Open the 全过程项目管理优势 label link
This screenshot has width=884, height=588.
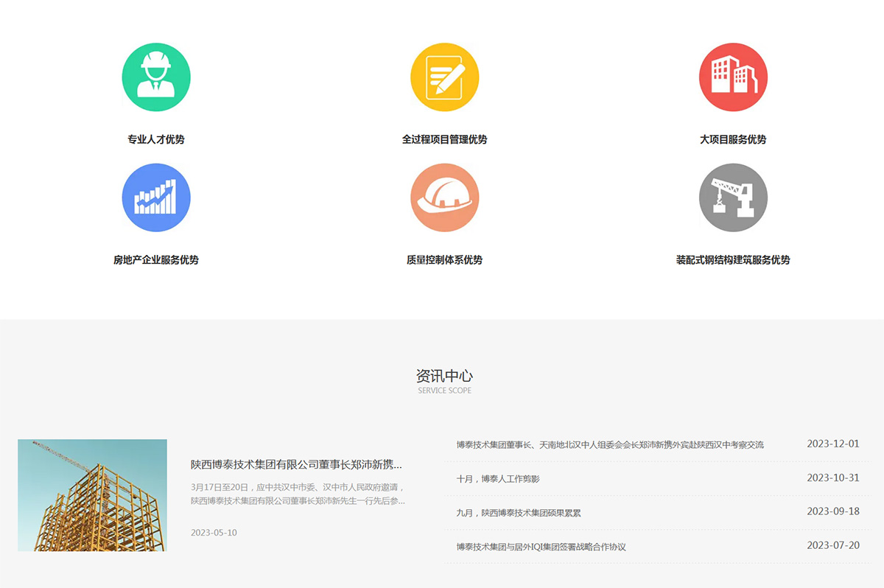point(444,139)
